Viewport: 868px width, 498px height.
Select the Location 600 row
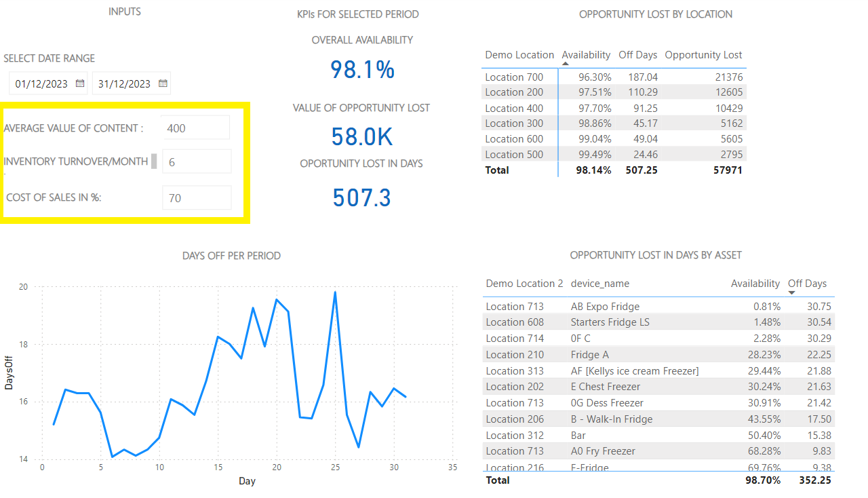coord(614,139)
